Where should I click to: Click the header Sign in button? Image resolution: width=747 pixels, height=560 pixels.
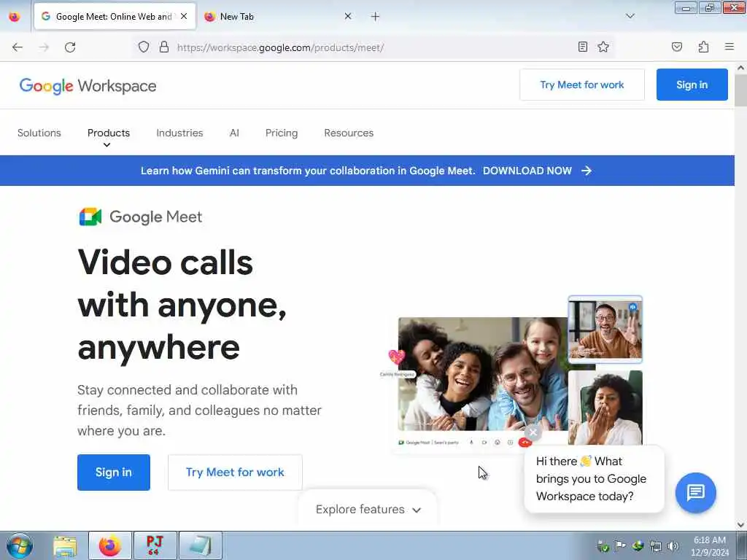[692, 85]
